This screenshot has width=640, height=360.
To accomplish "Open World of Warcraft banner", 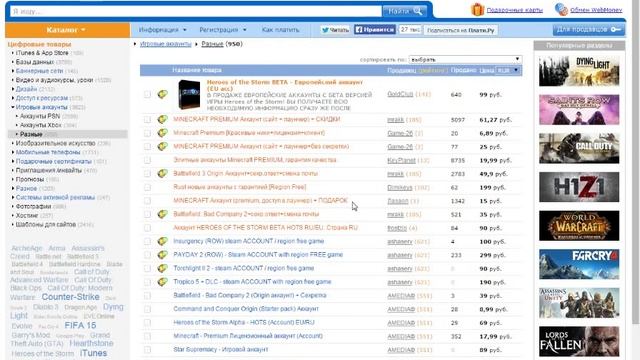I will coord(579,225).
